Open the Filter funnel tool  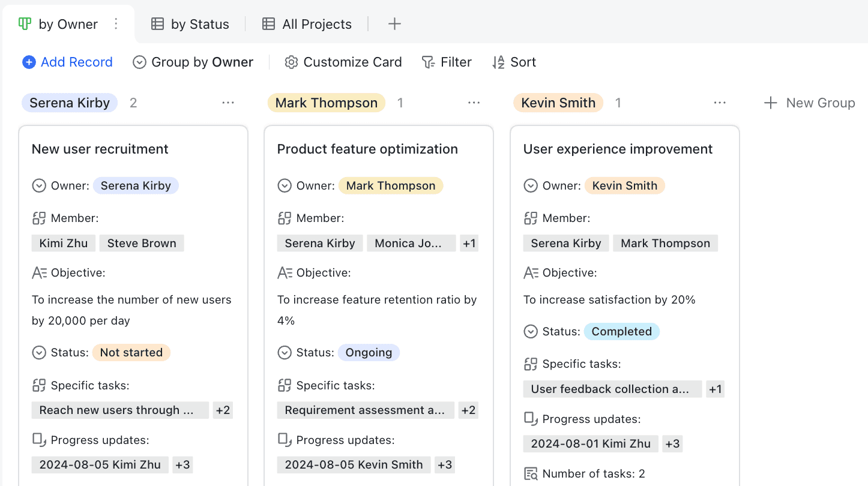[428, 62]
